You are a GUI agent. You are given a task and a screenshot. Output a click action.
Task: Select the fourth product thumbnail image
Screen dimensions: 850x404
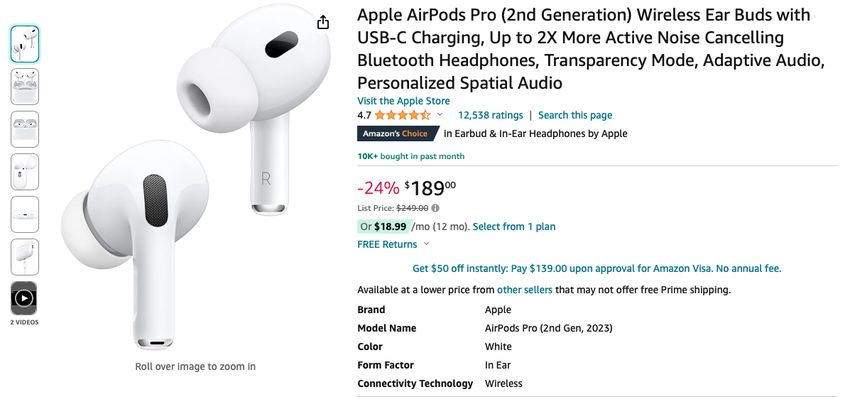(24, 172)
